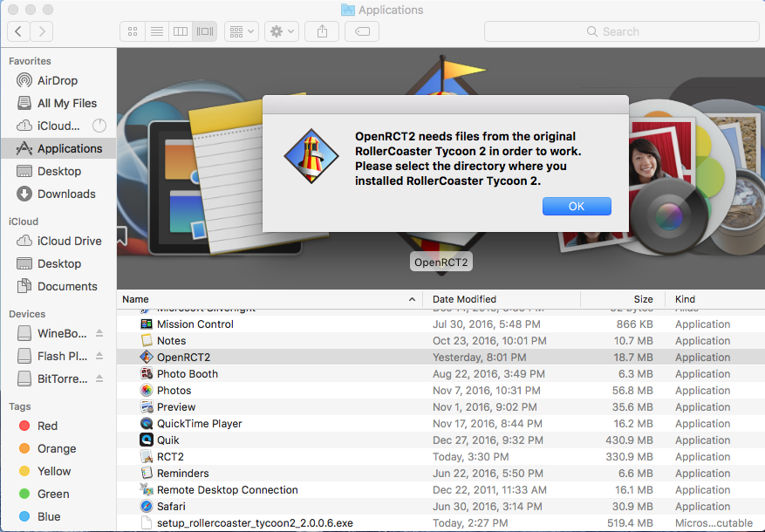Click the iCloud sync progress indicator
765x532 pixels.
pos(99,126)
